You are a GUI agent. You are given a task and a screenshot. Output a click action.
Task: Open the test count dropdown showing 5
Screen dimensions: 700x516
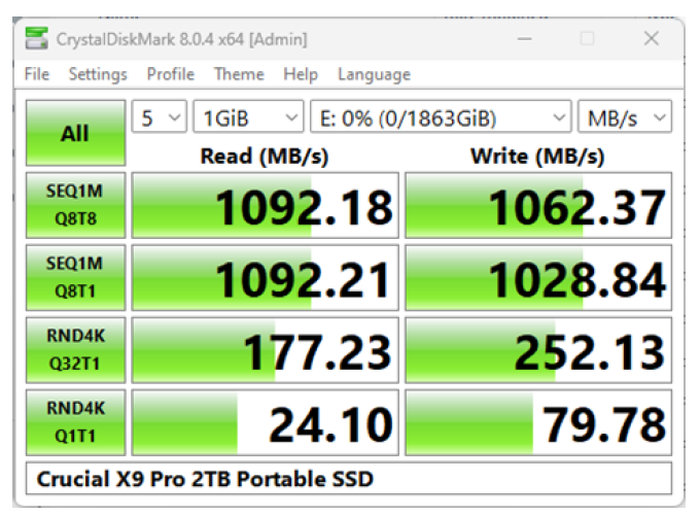click(x=159, y=118)
